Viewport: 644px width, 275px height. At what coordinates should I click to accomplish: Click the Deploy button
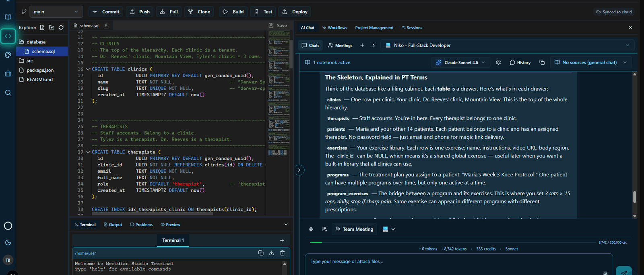pyautogui.click(x=295, y=12)
